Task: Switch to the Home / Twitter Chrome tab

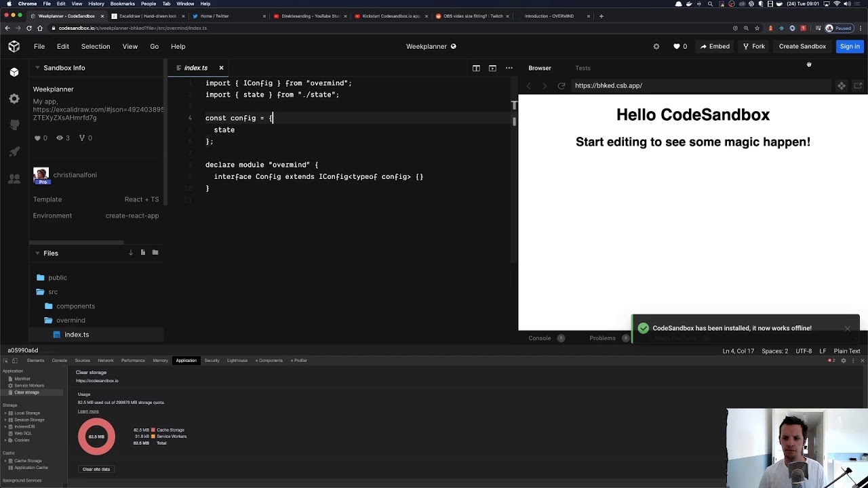Action: (214, 16)
